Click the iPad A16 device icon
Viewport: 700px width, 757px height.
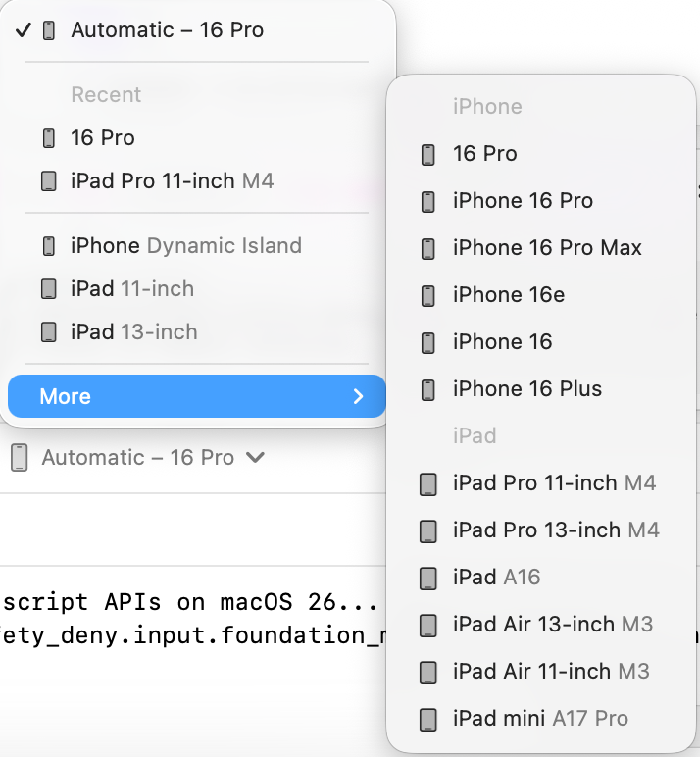(428, 578)
